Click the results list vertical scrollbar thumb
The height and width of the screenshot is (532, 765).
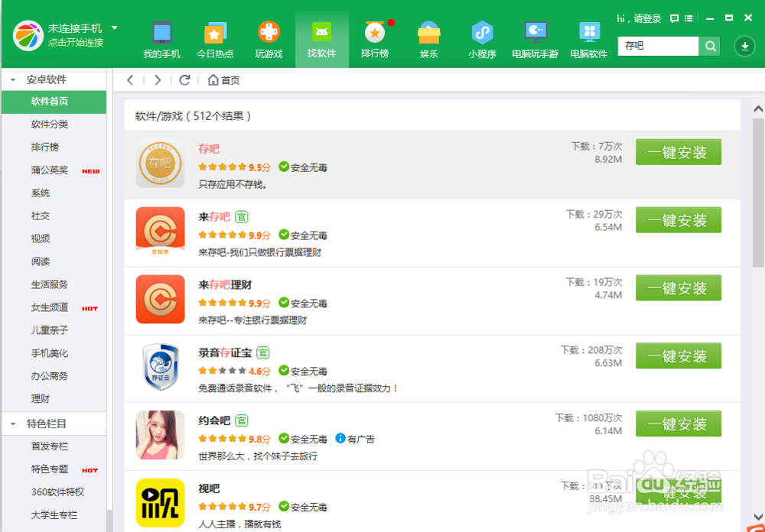click(757, 191)
